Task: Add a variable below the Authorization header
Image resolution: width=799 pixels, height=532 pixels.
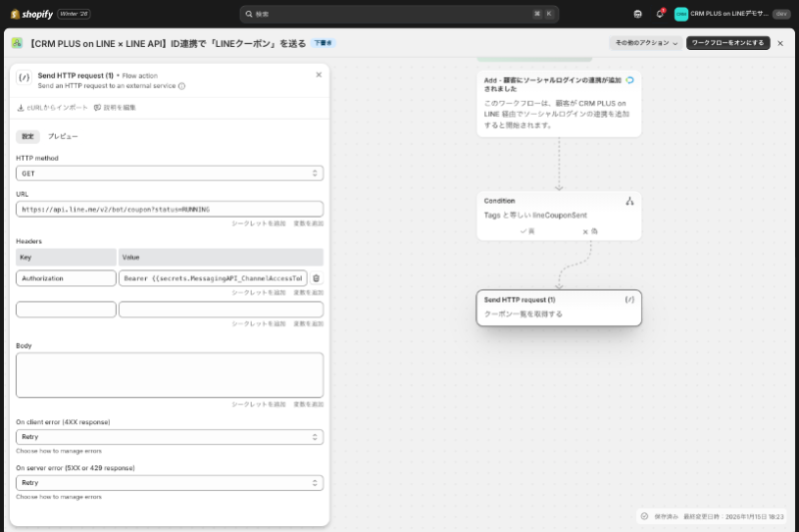Action: coord(309,292)
